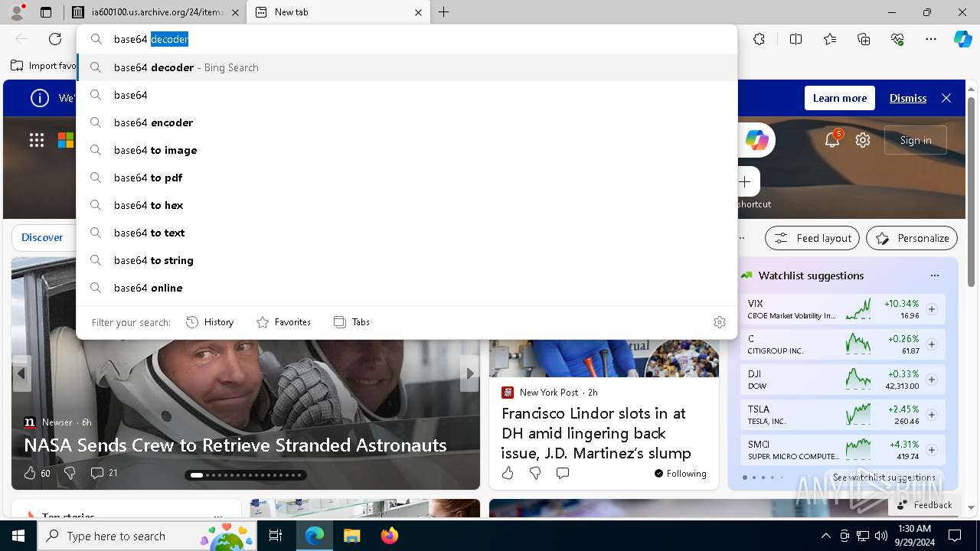Click Learn more in info banner
This screenshot has height=551, width=980.
(x=840, y=98)
